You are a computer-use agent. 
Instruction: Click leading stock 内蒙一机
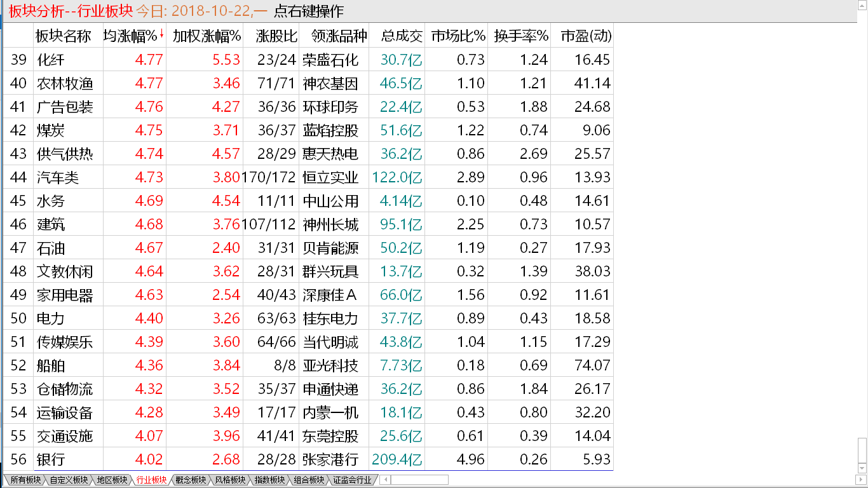[x=330, y=412]
